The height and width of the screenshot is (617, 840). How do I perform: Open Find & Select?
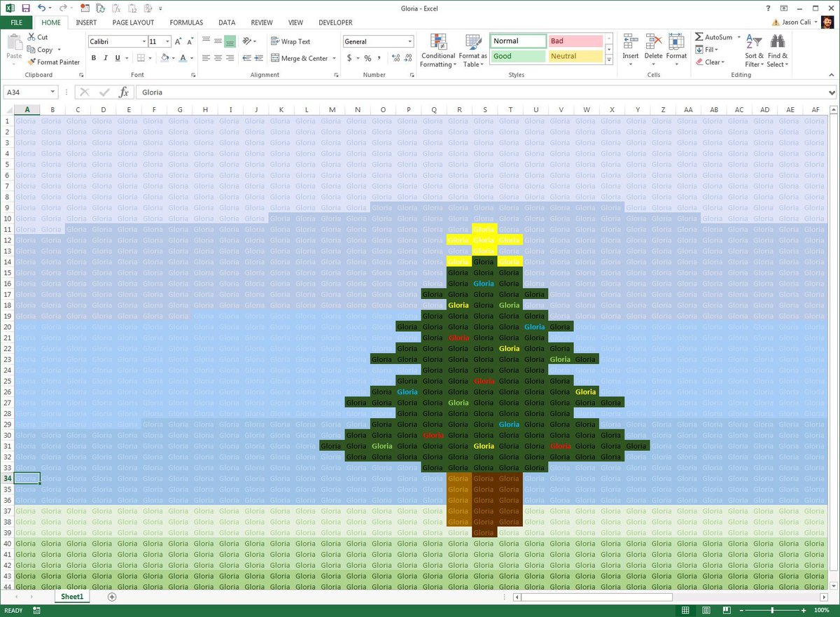777,50
